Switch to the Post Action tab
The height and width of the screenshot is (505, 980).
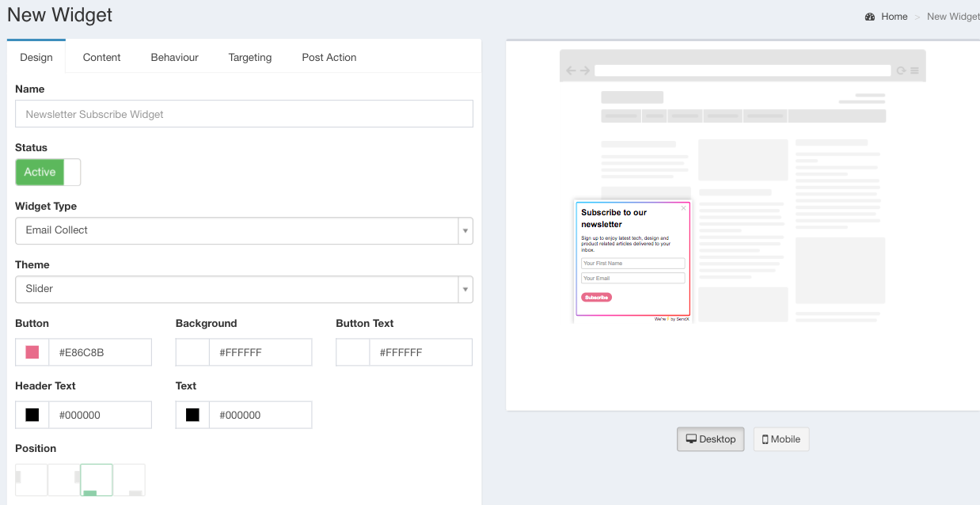[329, 57]
